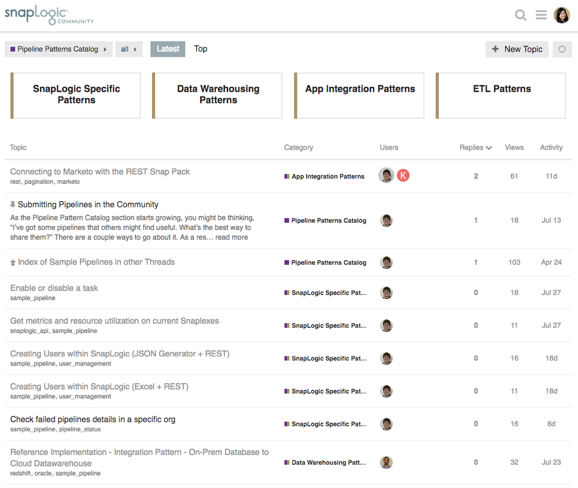The width and height of the screenshot is (578, 488).
Task: Click the '11d' activity in Marketo row
Action: click(x=551, y=176)
